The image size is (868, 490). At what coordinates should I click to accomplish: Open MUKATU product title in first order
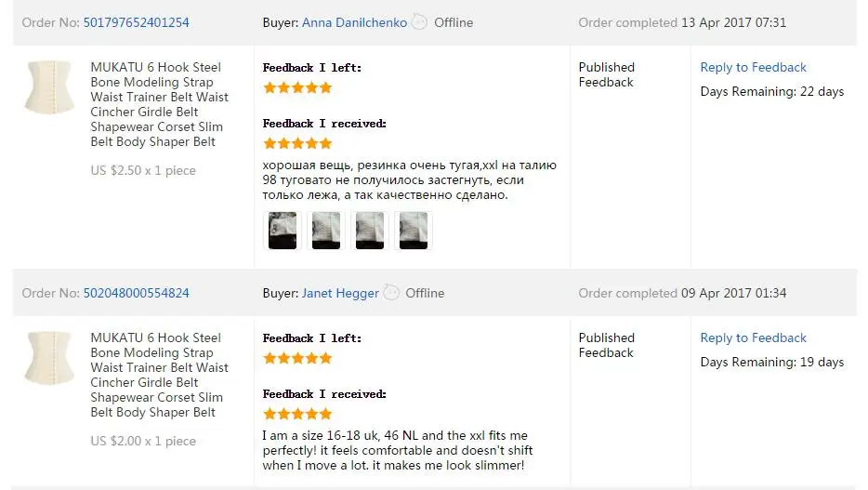click(x=160, y=104)
